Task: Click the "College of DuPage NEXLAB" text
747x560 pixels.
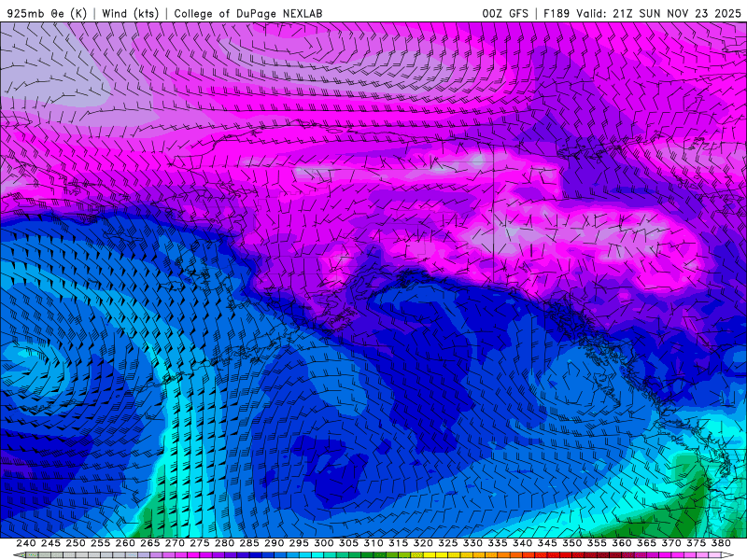Action: point(248,13)
